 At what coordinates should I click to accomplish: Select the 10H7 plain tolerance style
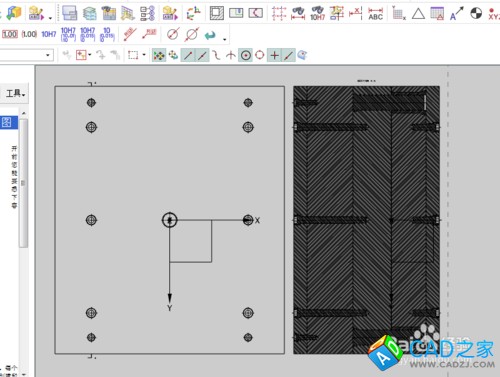click(49, 34)
